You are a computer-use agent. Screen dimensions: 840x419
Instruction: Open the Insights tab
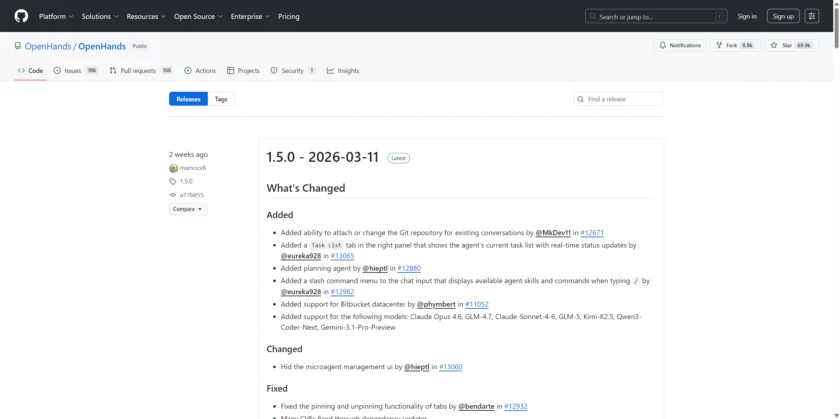343,71
